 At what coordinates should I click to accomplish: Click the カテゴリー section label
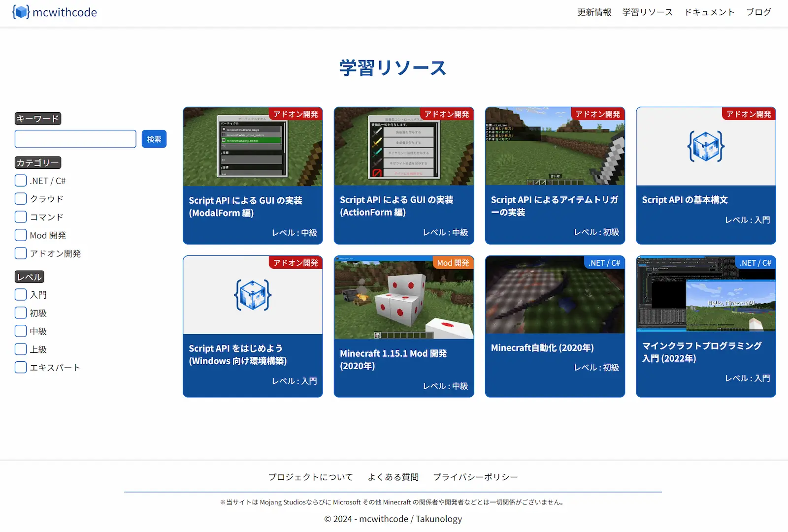click(38, 163)
